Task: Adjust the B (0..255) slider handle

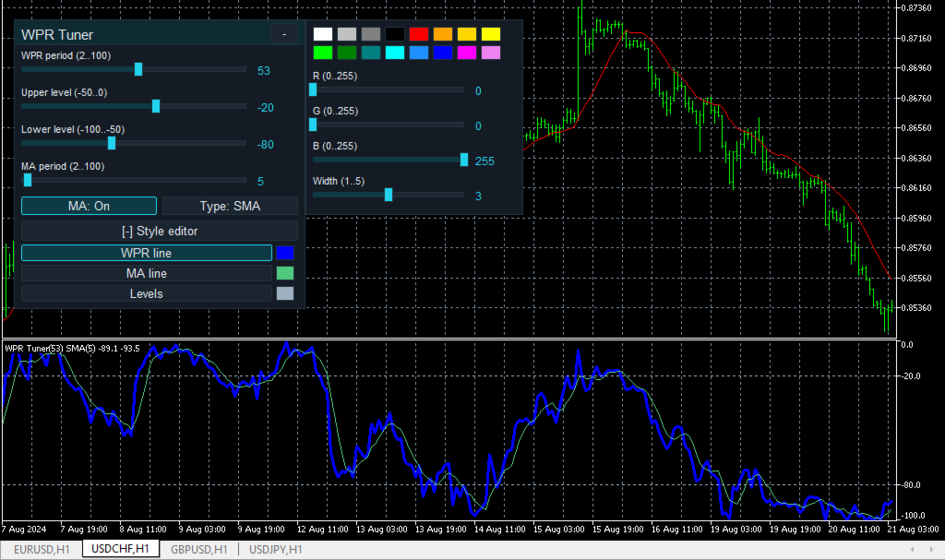Action: (464, 159)
